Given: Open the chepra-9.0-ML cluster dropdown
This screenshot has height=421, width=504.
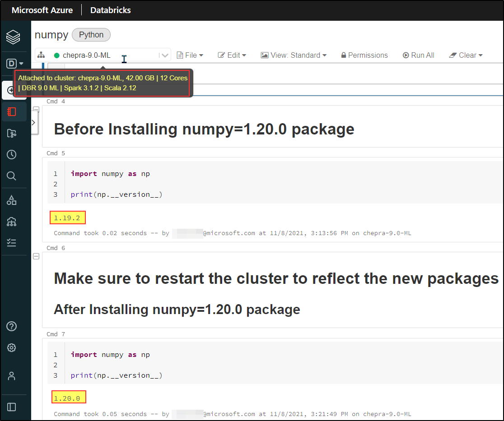Looking at the screenshot, I should click(103, 55).
